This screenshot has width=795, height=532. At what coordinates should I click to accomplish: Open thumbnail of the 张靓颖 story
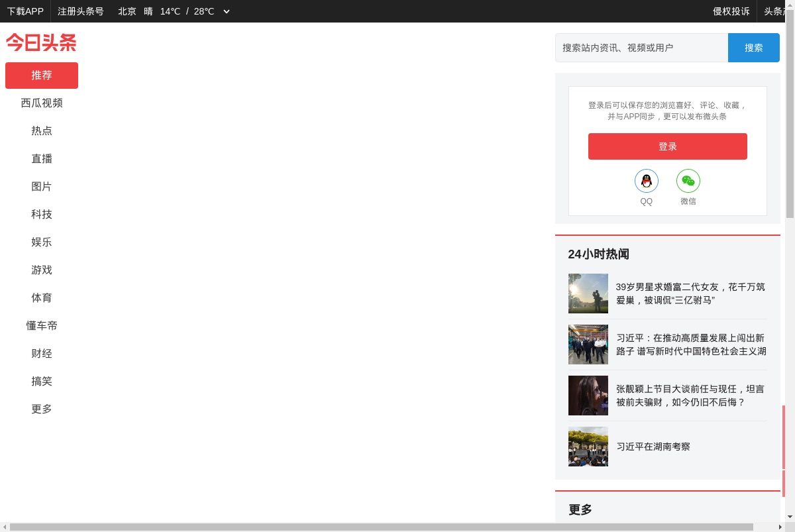[x=588, y=396]
